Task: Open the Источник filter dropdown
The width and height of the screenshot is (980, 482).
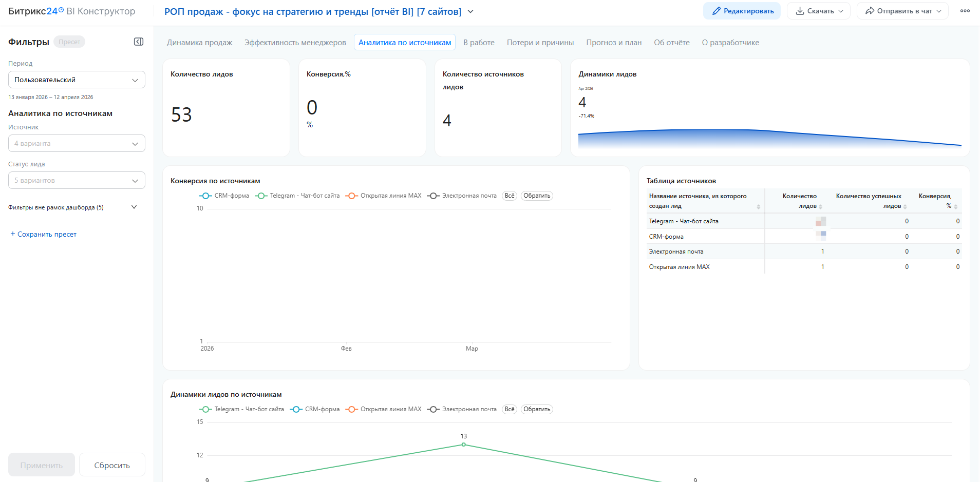Action: [x=77, y=143]
